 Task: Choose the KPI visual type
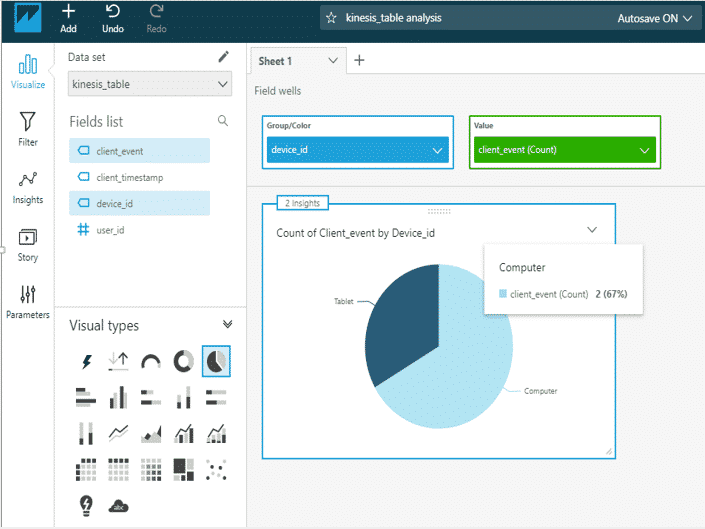click(118, 361)
